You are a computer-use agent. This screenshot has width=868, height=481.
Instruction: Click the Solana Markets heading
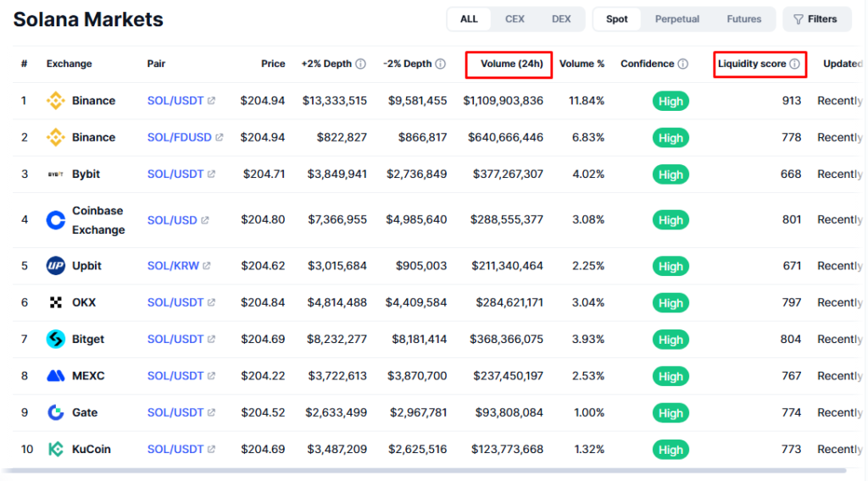[88, 19]
